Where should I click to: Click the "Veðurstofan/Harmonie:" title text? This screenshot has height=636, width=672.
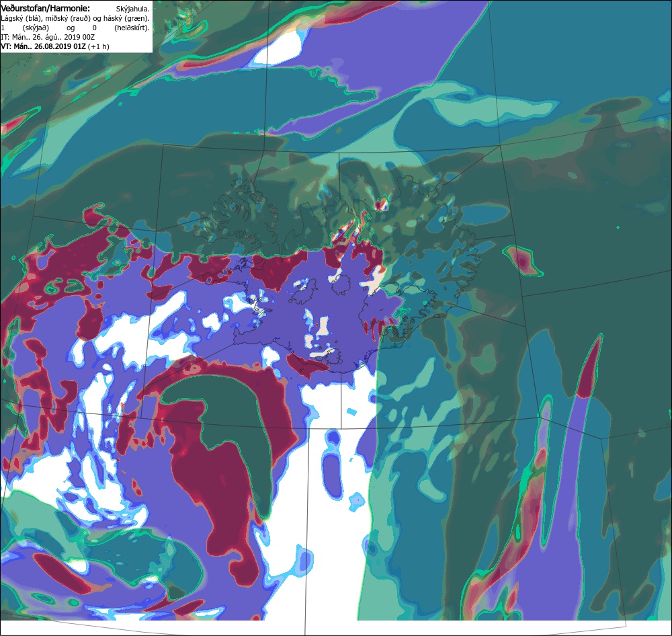[46, 8]
